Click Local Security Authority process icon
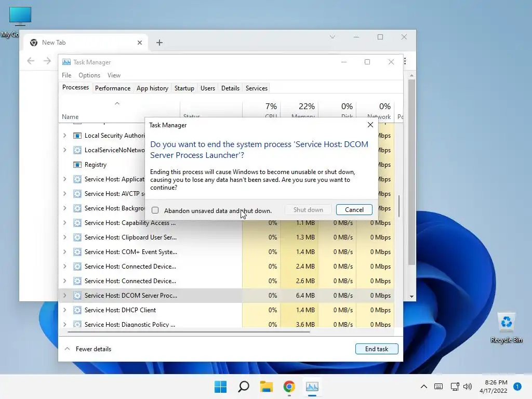 pyautogui.click(x=77, y=136)
